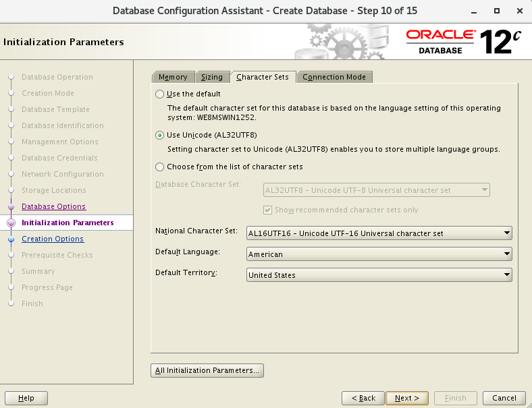Click the All Initialization Parameters button
The image size is (532, 408).
pos(207,370)
